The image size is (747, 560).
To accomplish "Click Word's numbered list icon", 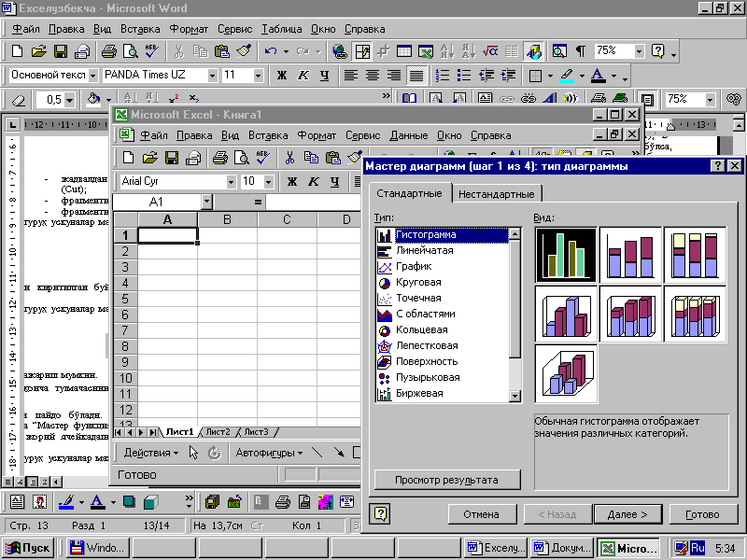I will pos(443,76).
